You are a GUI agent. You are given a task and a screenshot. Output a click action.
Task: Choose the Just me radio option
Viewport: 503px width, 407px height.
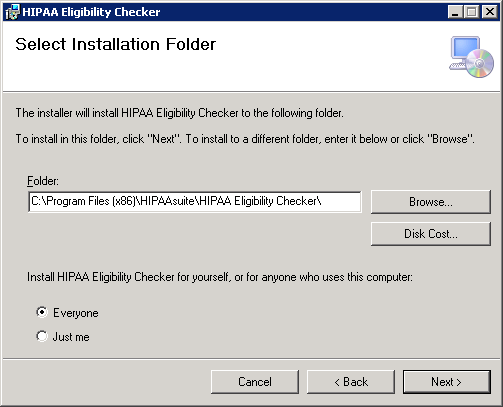42,336
